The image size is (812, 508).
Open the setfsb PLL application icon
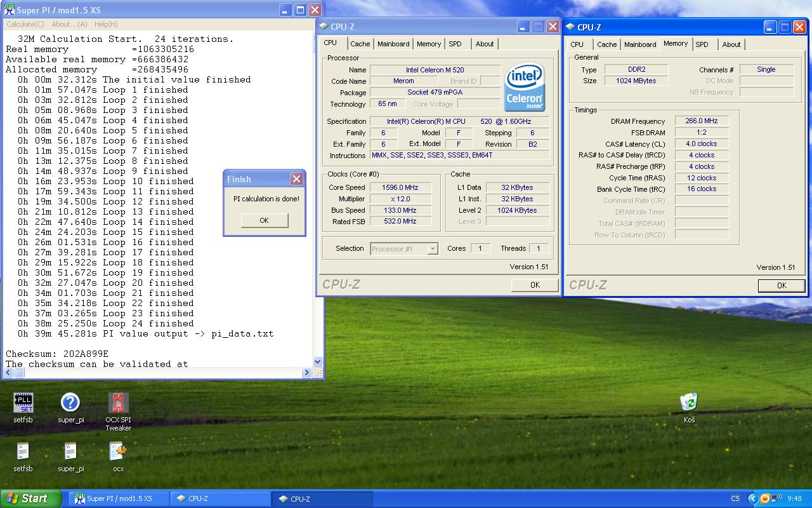(23, 403)
